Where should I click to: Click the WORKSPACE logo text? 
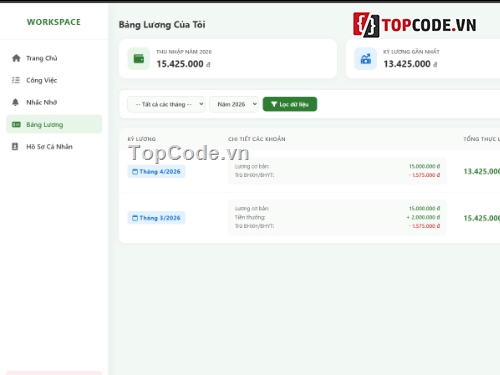pyautogui.click(x=54, y=22)
